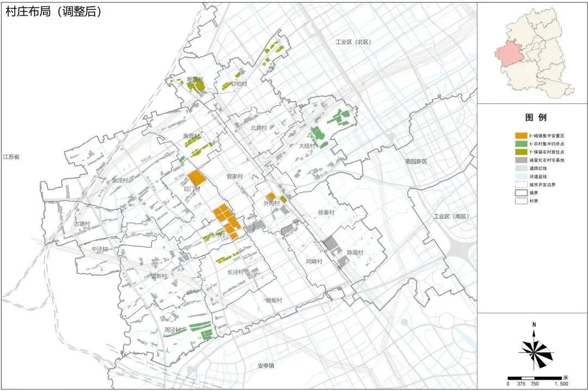Click the map scale bar

click(x=535, y=378)
